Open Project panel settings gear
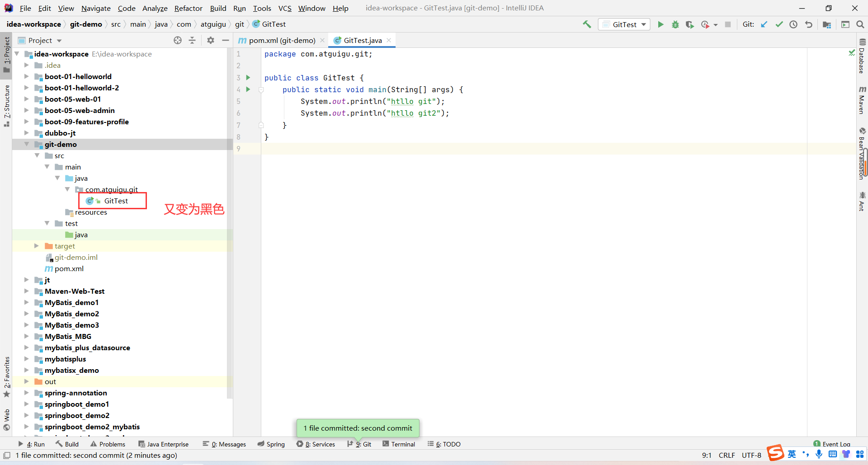 (x=211, y=40)
